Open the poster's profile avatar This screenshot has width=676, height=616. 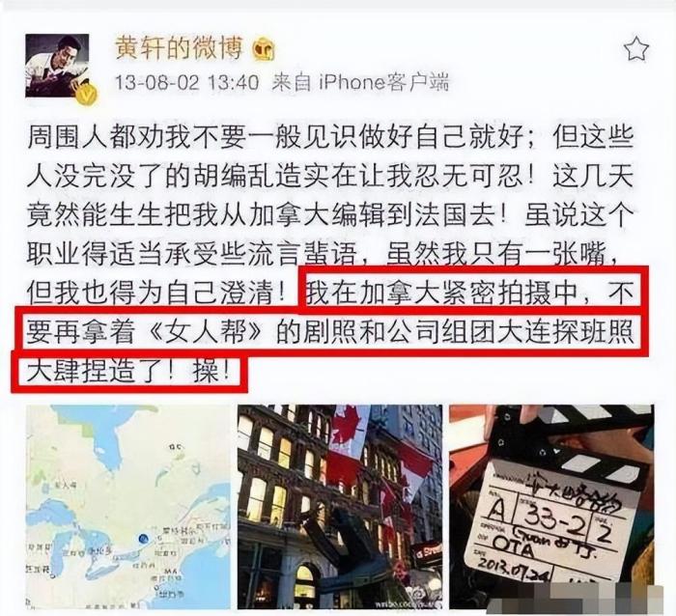(x=57, y=66)
